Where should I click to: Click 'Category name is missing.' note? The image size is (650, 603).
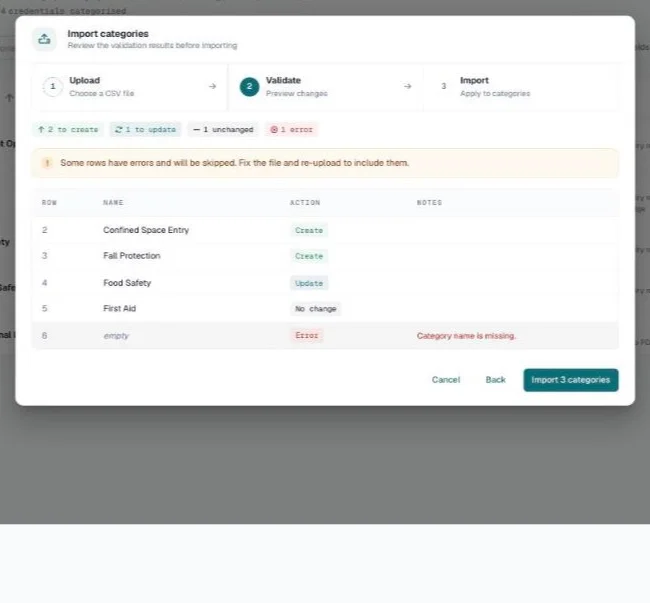coord(466,336)
